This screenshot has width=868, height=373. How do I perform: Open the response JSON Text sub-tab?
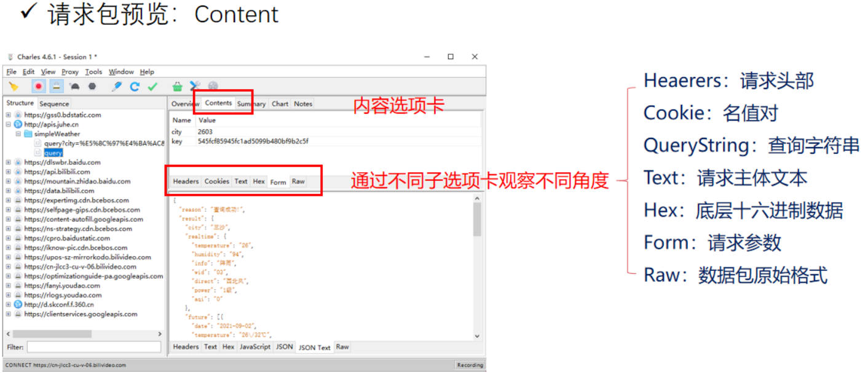coord(315,347)
